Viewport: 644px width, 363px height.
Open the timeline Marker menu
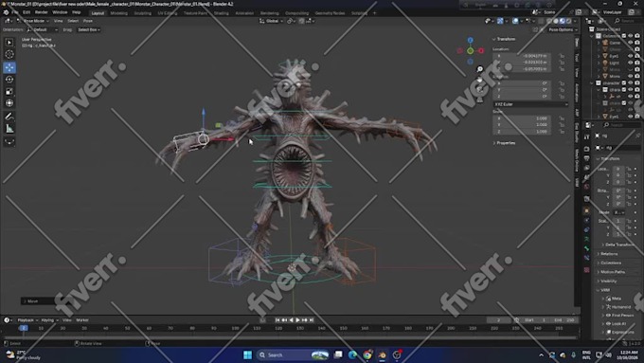click(x=82, y=320)
